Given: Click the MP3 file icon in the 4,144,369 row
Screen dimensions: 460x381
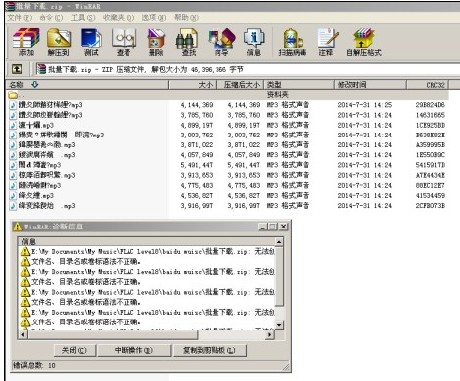Looking at the screenshot, I should [x=13, y=105].
